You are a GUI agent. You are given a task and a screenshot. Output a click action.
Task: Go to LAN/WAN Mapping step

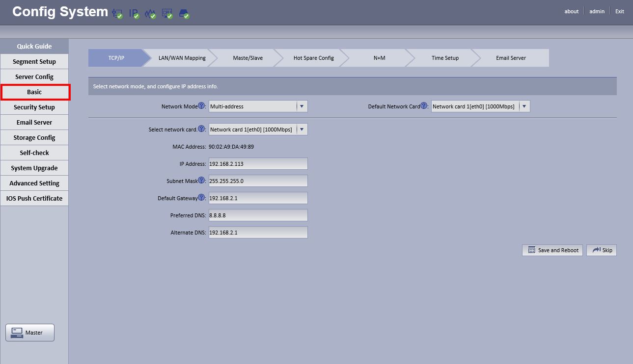[x=182, y=58]
